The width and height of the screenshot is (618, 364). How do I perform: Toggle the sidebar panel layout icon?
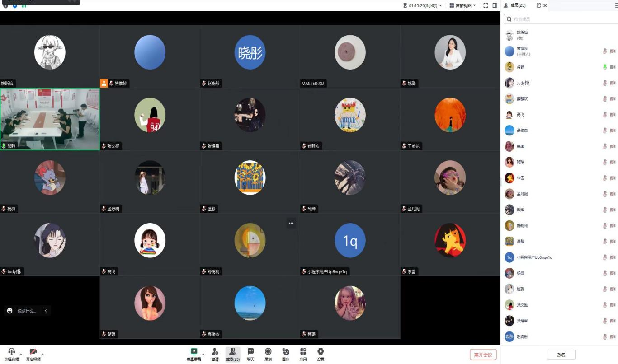(x=495, y=5)
